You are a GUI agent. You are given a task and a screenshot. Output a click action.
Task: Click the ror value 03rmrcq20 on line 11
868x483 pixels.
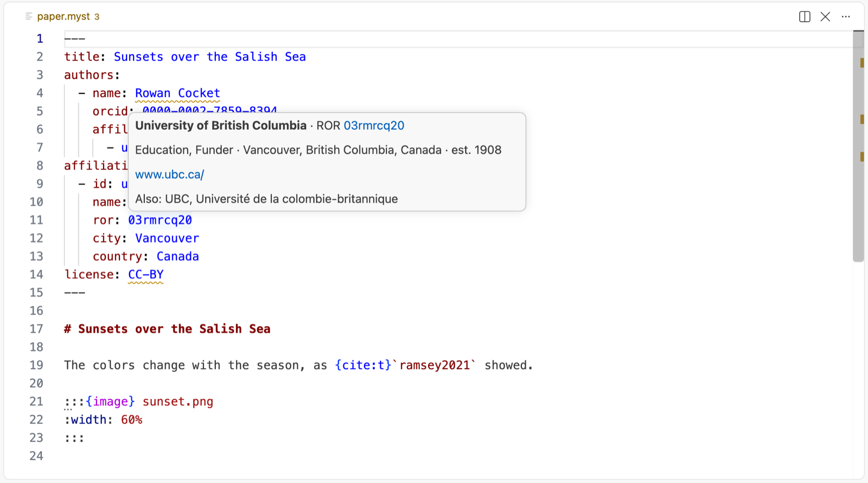click(x=159, y=220)
